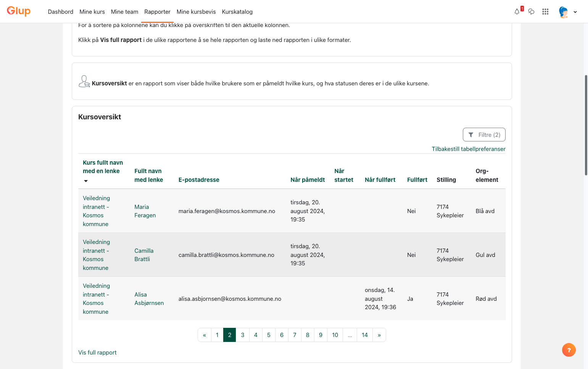Screen dimensions: 588x369
Task: Sort by Når fullført column
Action: tap(380, 180)
